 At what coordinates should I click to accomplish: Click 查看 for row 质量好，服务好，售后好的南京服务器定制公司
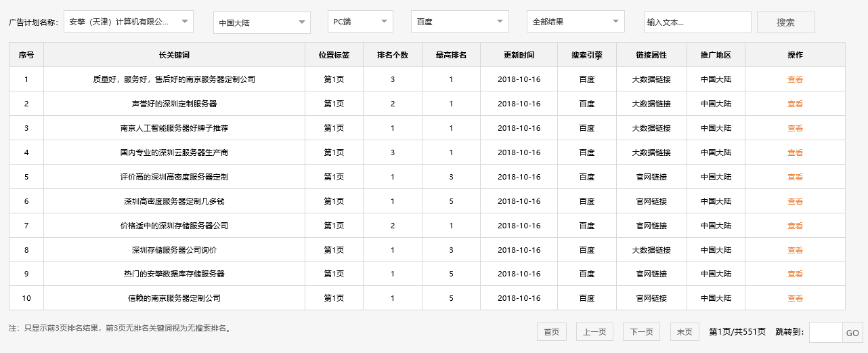pos(795,79)
